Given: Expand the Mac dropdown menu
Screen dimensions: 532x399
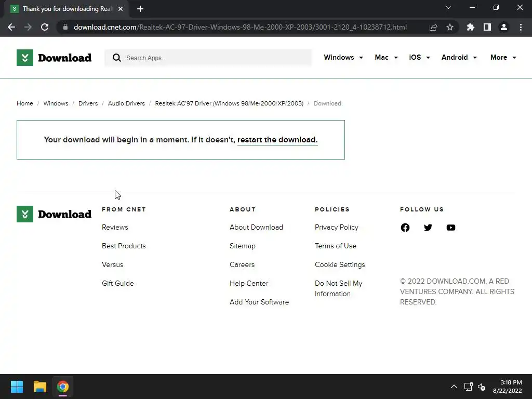Looking at the screenshot, I should click(x=386, y=57).
